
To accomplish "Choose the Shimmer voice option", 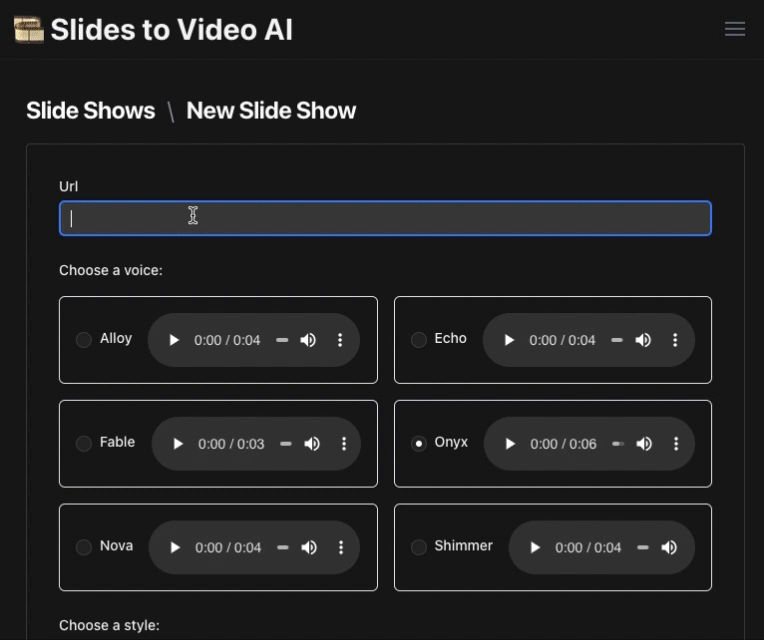I will pyautogui.click(x=419, y=547).
